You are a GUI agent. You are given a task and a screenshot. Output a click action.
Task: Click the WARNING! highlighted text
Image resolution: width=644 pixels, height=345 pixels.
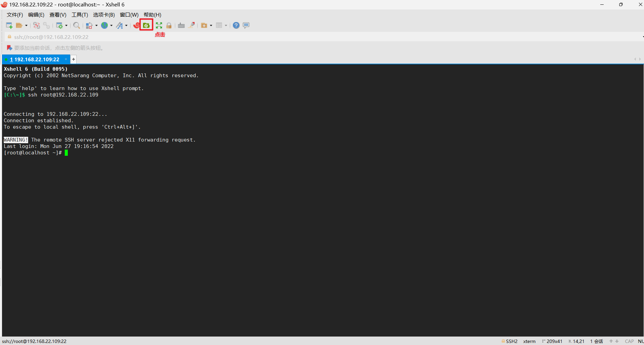click(x=16, y=140)
